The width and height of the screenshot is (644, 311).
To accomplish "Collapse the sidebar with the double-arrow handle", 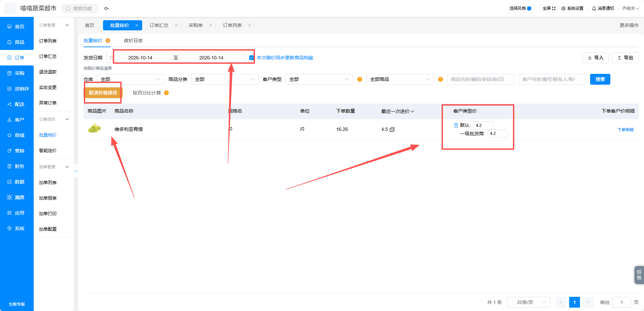I will [76, 171].
